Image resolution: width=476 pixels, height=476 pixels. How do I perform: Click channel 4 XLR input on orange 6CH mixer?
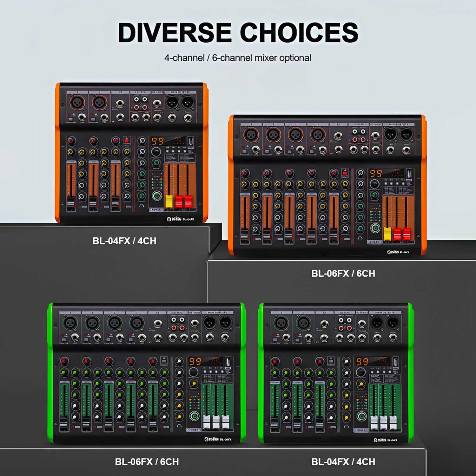pos(318,135)
